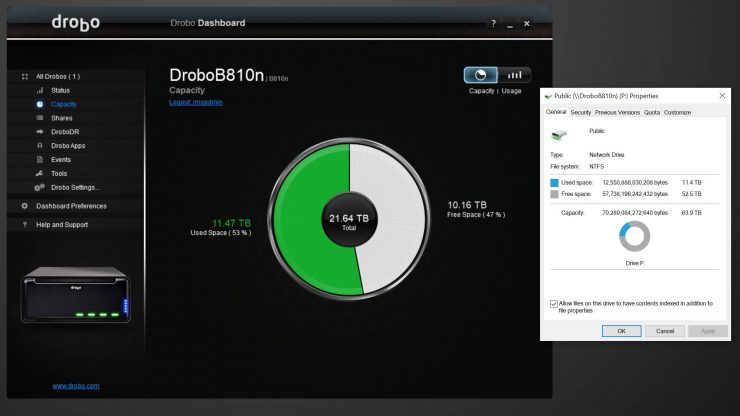Toggle the index contents checkbox
Image resolution: width=740 pixels, height=416 pixels.
click(554, 304)
